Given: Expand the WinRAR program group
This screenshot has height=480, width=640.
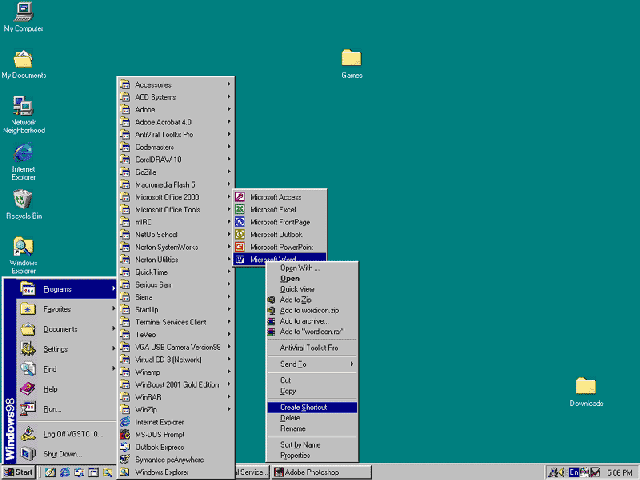Looking at the screenshot, I should pyautogui.click(x=176, y=397).
